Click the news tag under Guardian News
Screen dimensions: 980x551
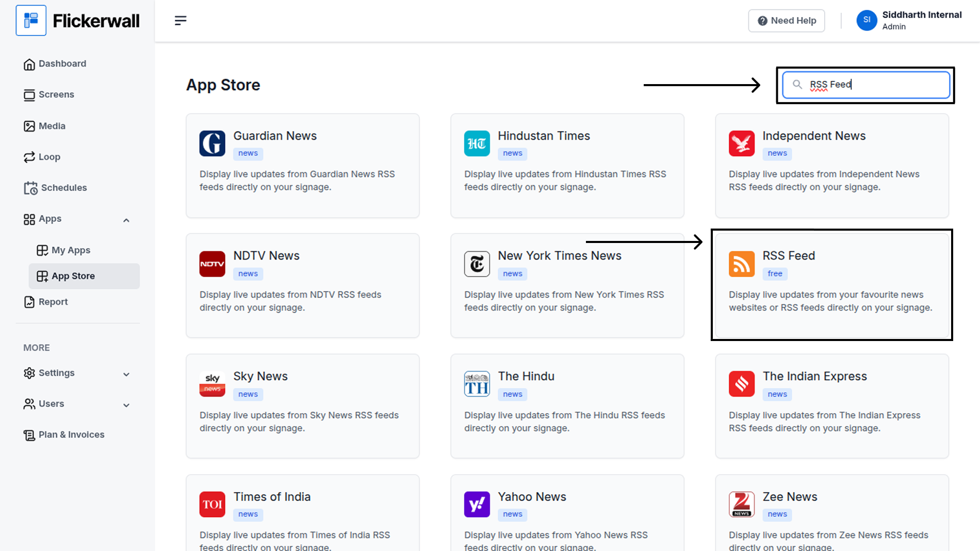point(248,153)
